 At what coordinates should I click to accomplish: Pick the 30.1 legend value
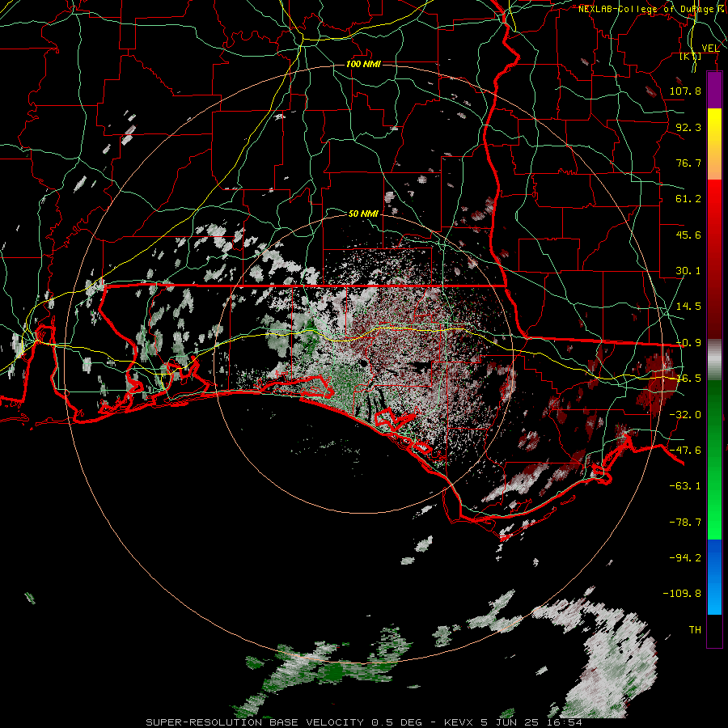coord(688,271)
